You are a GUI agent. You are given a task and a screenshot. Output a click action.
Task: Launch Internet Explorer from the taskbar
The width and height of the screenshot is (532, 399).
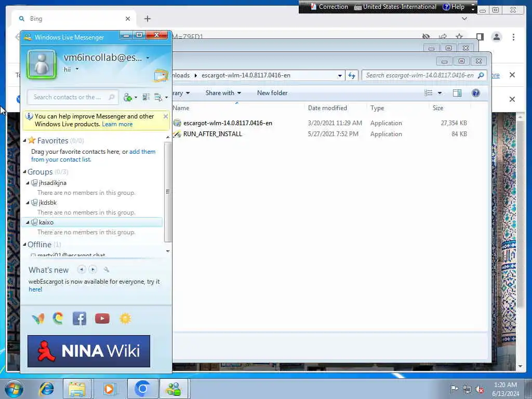46,389
